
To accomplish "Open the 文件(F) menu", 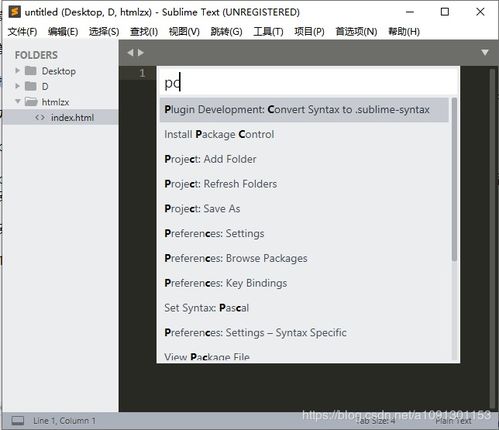I will click(22, 32).
